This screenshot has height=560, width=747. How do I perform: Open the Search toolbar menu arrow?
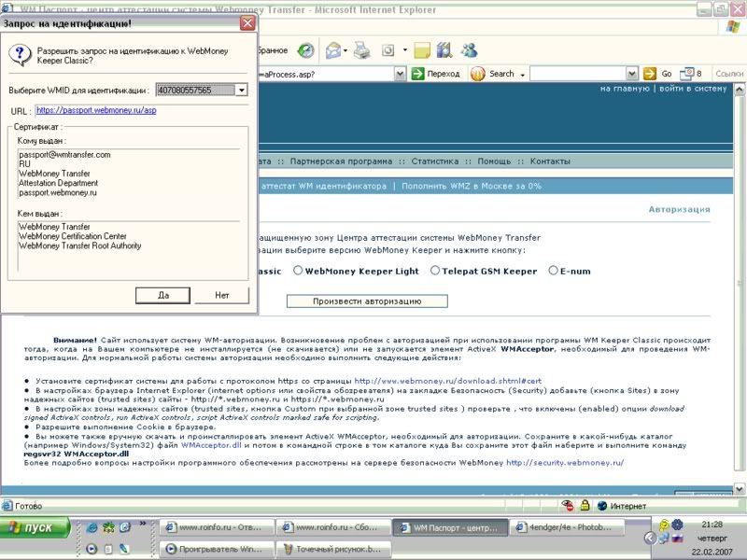[523, 75]
